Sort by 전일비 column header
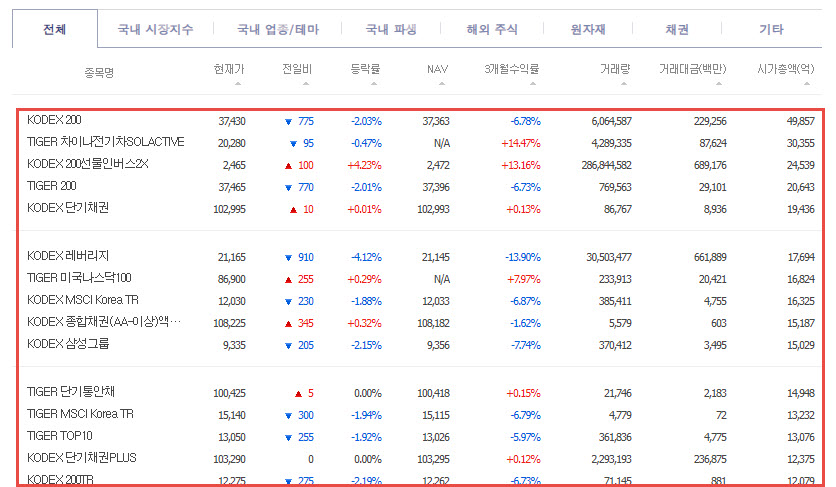The height and width of the screenshot is (487, 836). (297, 69)
